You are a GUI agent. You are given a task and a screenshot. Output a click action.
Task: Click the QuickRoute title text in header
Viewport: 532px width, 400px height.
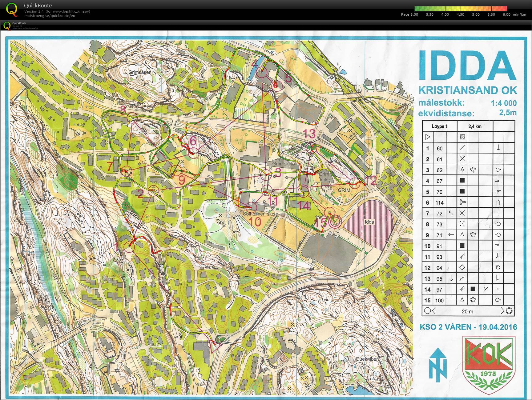[x=38, y=5]
